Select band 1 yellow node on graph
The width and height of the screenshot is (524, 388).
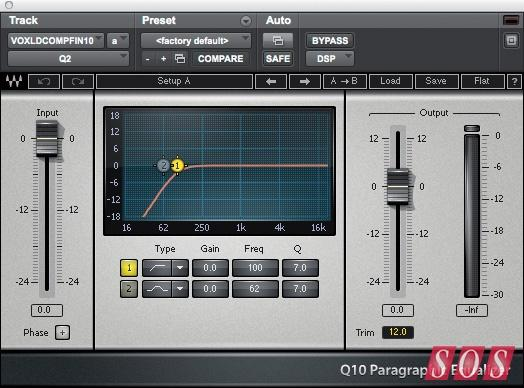(177, 165)
